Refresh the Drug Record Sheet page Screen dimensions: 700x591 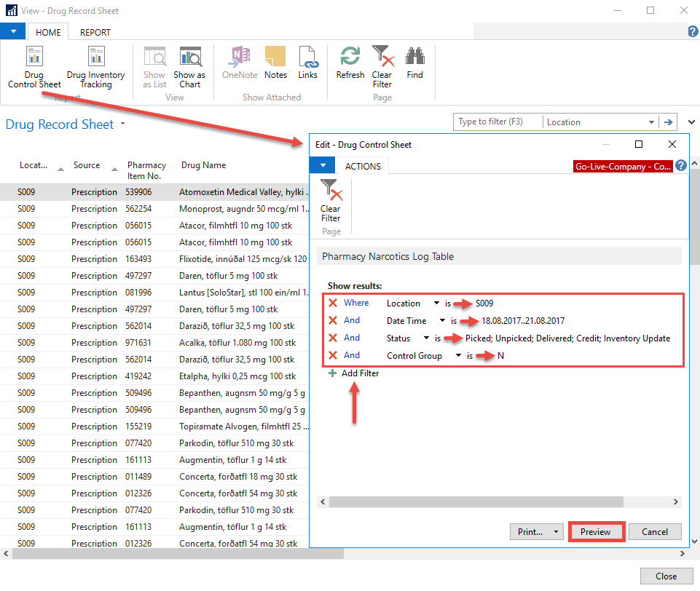(x=350, y=63)
